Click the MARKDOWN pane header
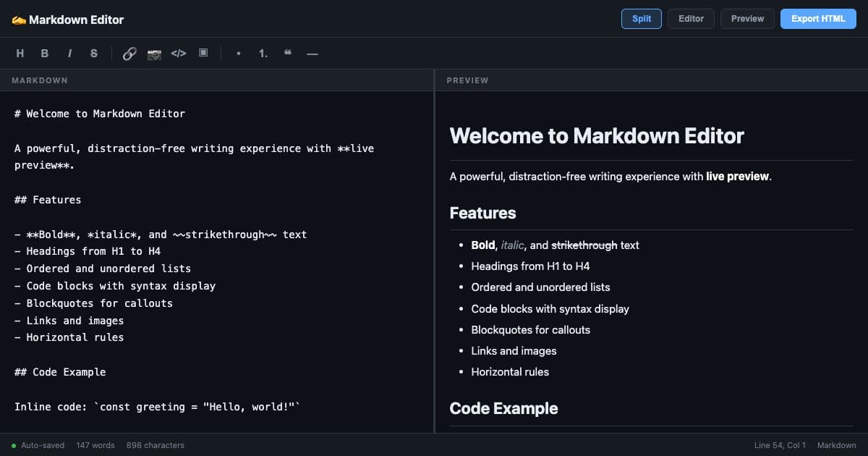 216,80
